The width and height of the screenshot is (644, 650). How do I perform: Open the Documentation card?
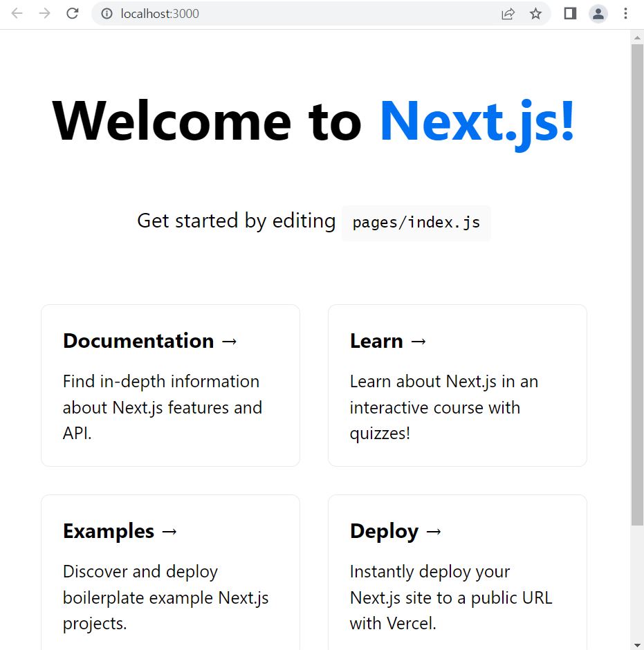(170, 386)
